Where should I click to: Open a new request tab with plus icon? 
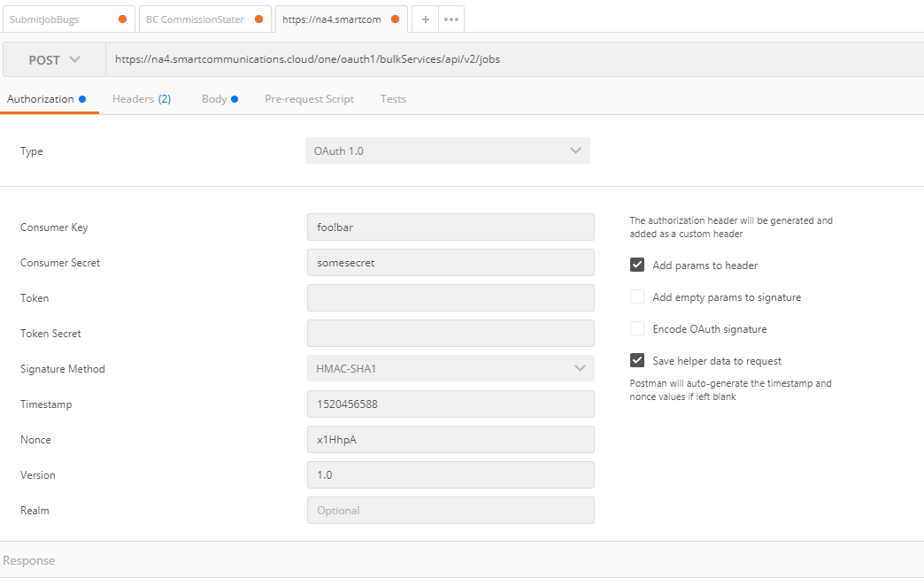point(427,19)
